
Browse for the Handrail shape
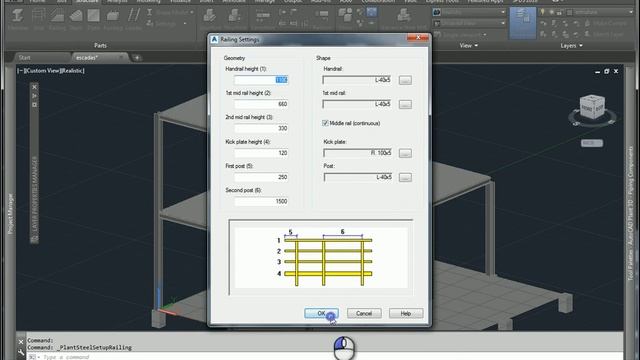pyautogui.click(x=405, y=80)
